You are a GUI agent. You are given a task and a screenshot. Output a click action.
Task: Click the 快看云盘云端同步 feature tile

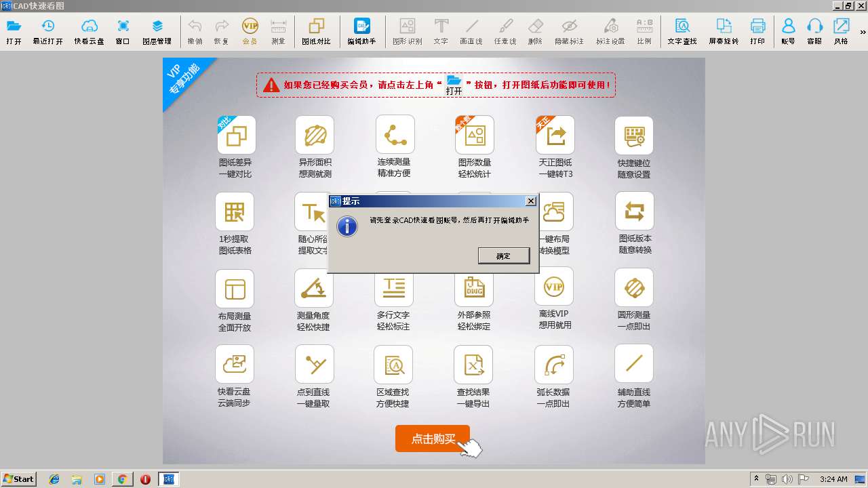[x=235, y=377]
